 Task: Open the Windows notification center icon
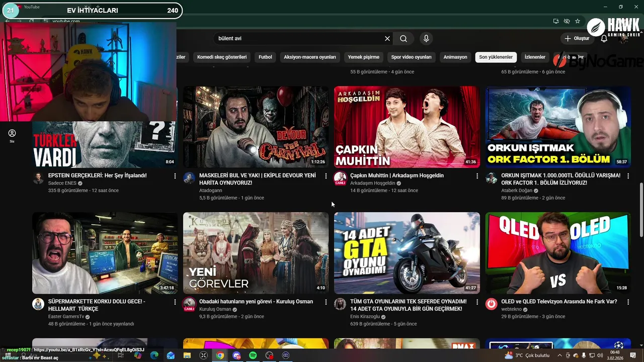click(x=633, y=355)
